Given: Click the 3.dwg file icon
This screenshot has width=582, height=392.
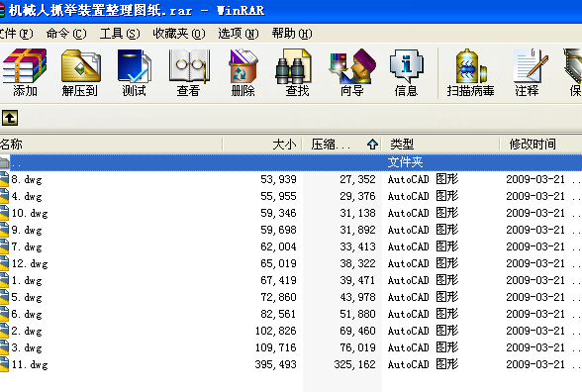Looking at the screenshot, I should pos(4,347).
